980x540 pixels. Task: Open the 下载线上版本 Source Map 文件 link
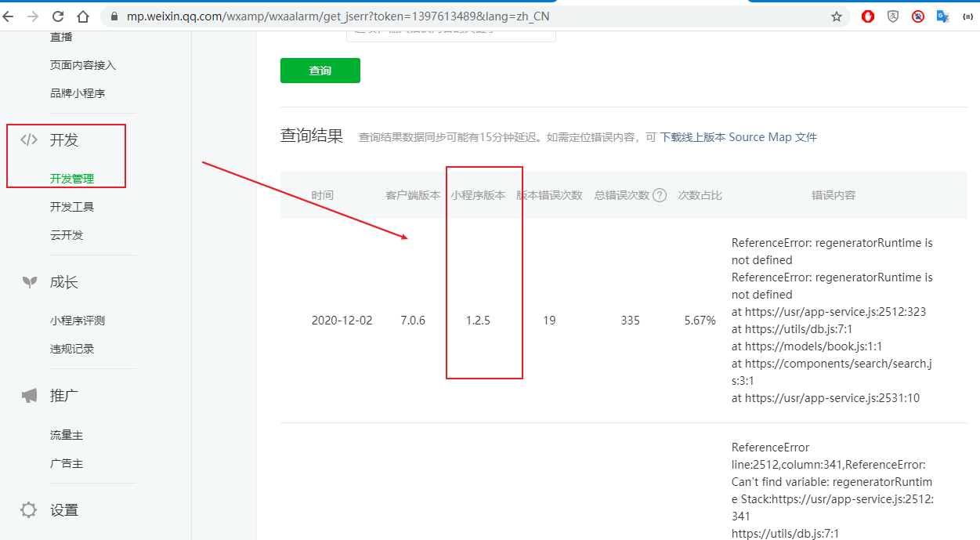738,137
